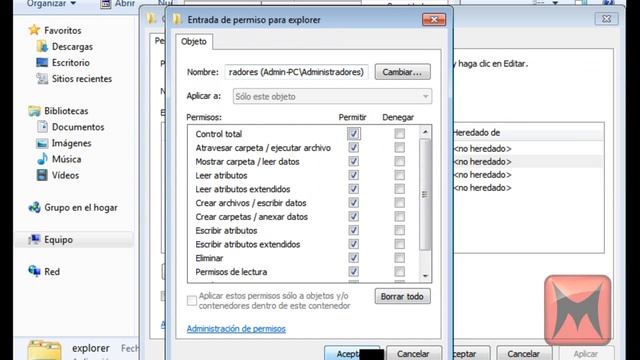Screen dimensions: 640x360
Task: Open Favoritos star icon in sidebar
Action: click(34, 30)
